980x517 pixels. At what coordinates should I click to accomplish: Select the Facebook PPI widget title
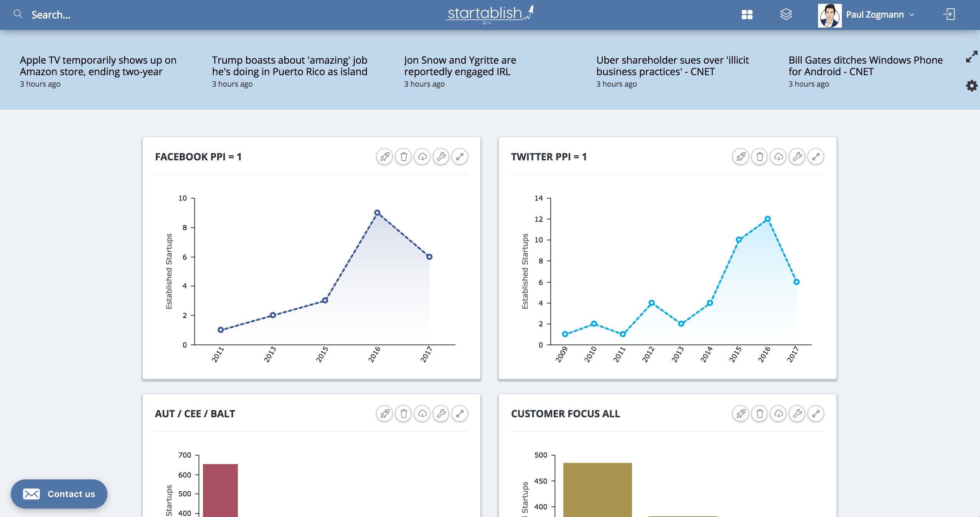point(198,156)
